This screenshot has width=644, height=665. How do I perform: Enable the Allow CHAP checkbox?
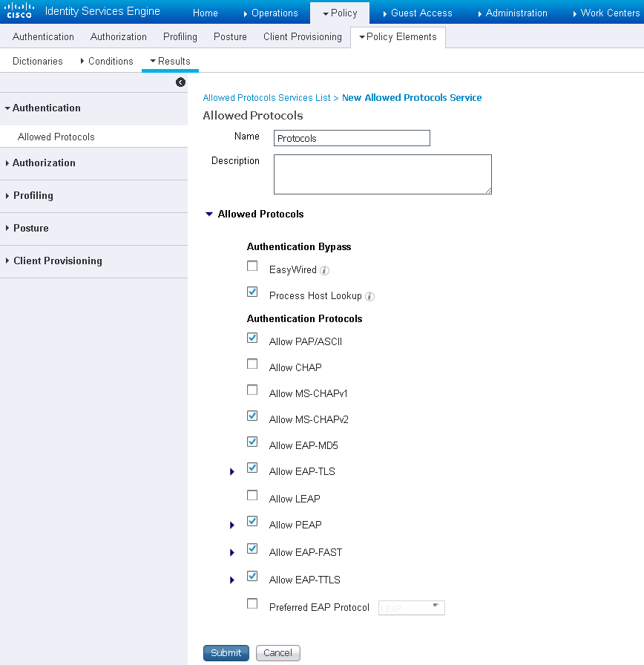coord(252,364)
